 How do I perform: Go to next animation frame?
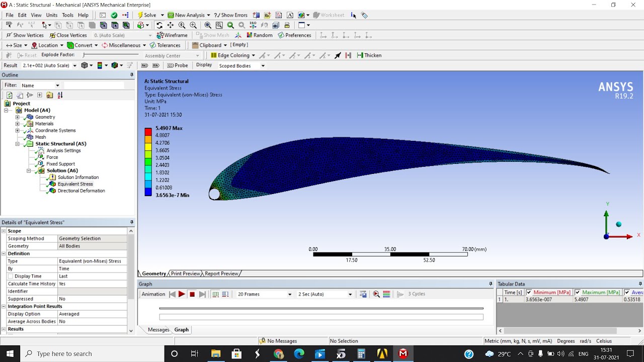[202, 294]
